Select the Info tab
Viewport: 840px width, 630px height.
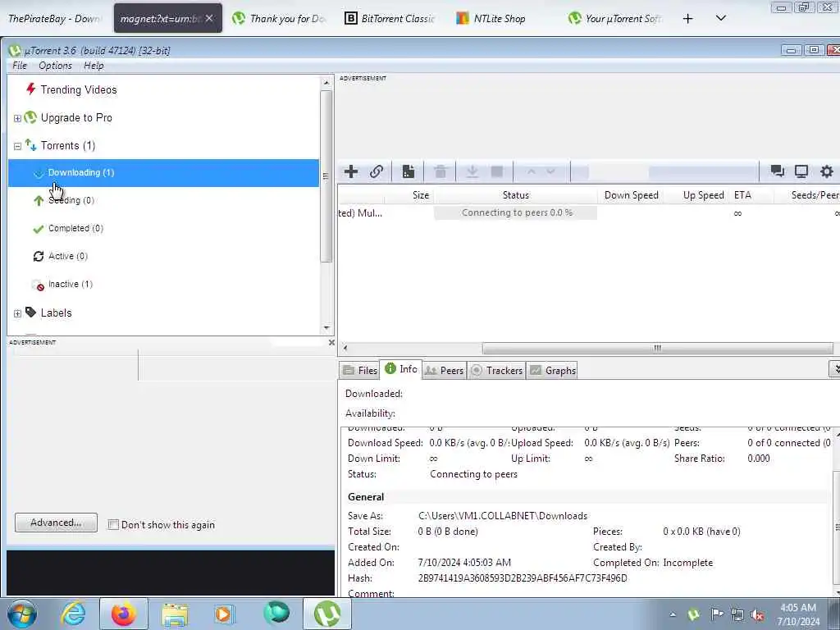point(400,368)
